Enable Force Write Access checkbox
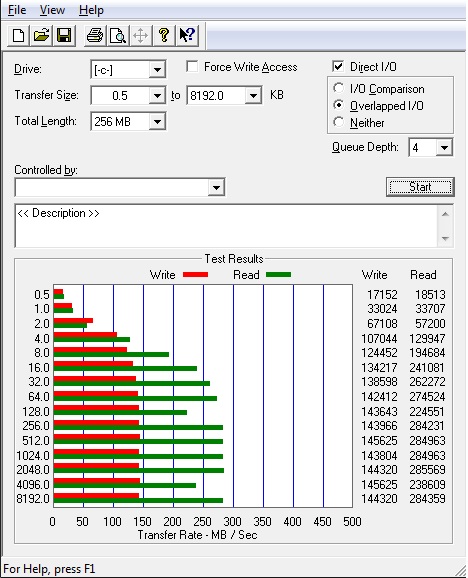The width and height of the screenshot is (468, 578). pos(192,67)
